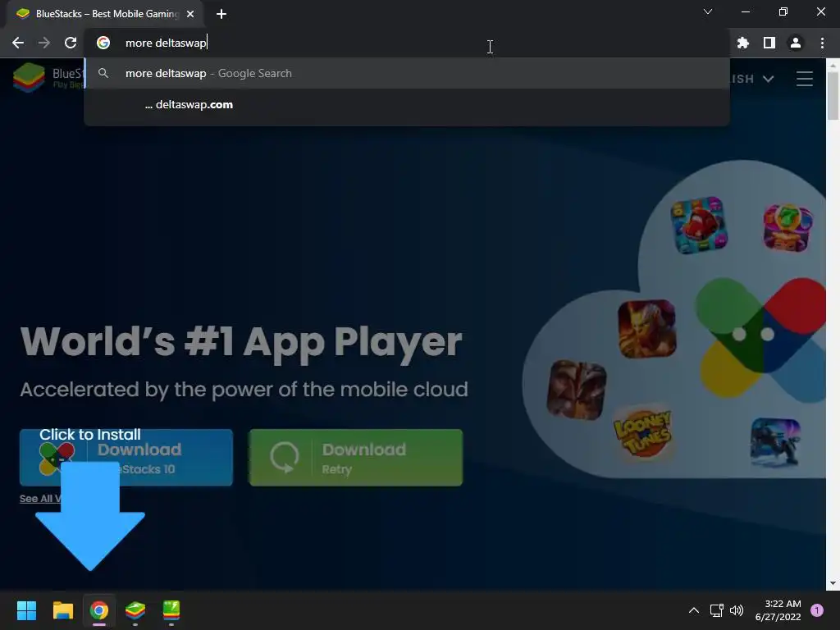Click the scrollbar down arrow
The image size is (840, 630).
833,583
